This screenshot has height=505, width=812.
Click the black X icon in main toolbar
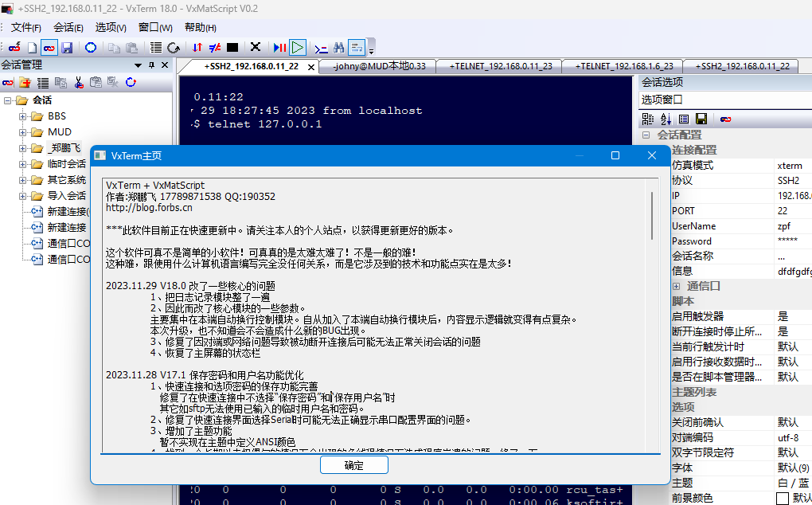click(256, 47)
